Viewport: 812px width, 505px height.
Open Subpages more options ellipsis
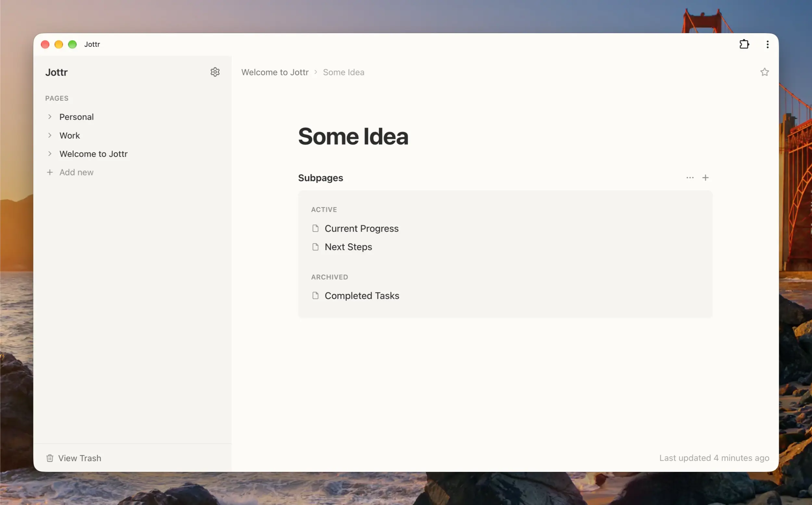point(690,178)
